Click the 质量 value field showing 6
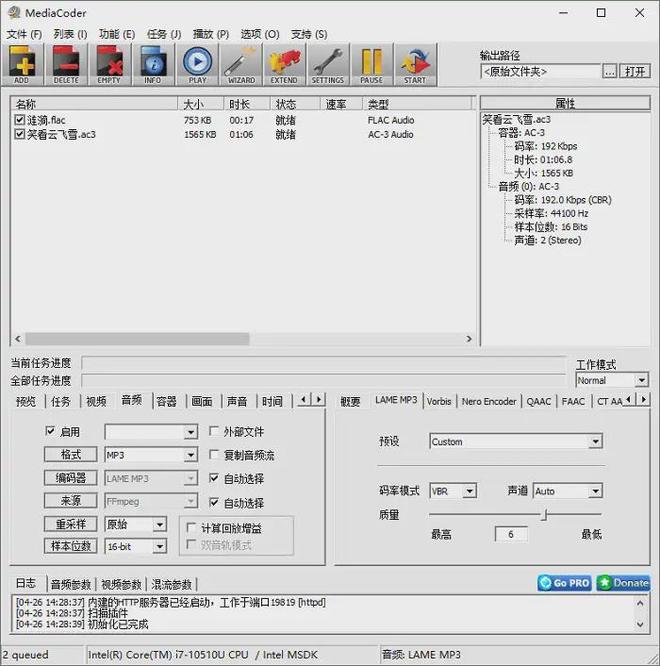The width and height of the screenshot is (660, 666). (511, 534)
